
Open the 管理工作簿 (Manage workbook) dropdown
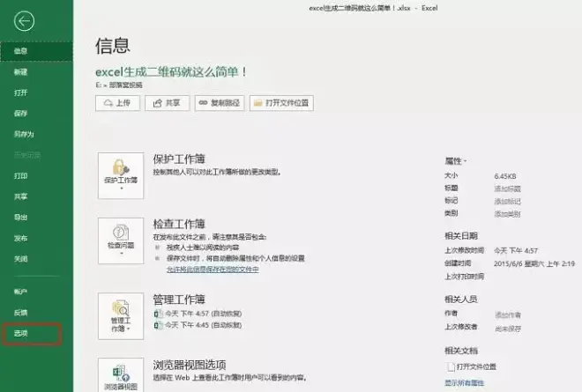[x=121, y=316]
